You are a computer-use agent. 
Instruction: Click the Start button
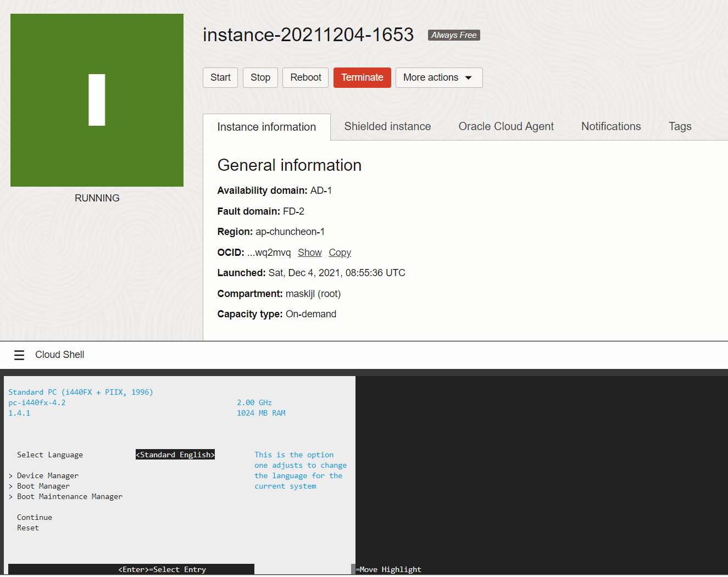[x=220, y=77]
